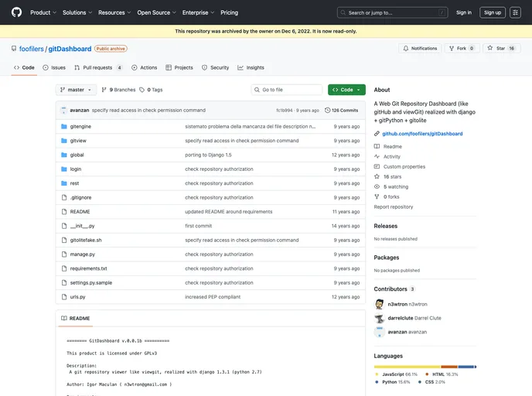Click the global folder icon

pos(63,155)
